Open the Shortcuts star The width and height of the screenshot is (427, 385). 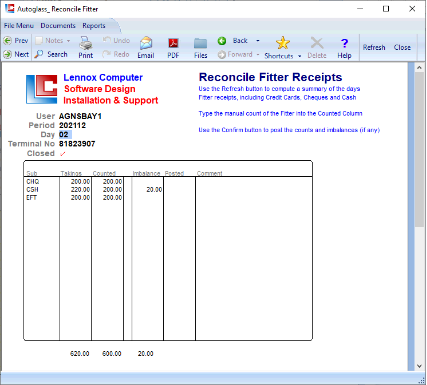[x=283, y=43]
